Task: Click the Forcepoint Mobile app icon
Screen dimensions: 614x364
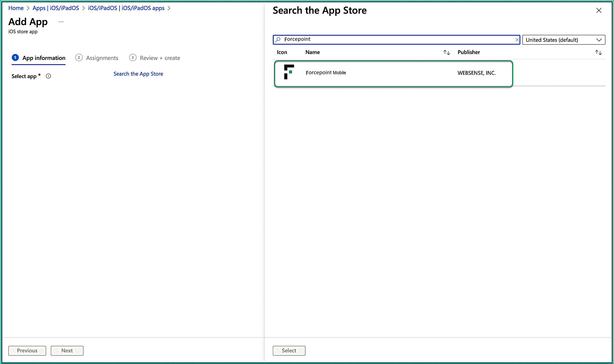Action: (289, 72)
